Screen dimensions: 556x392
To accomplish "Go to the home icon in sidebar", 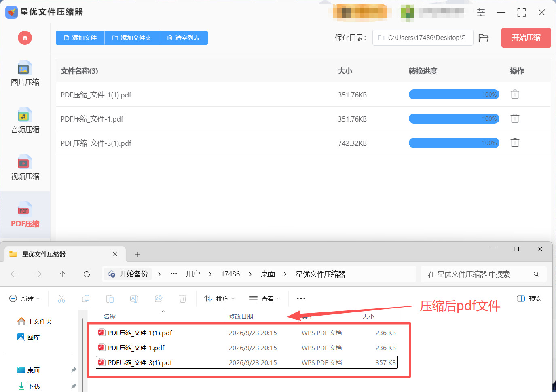I will click(25, 38).
